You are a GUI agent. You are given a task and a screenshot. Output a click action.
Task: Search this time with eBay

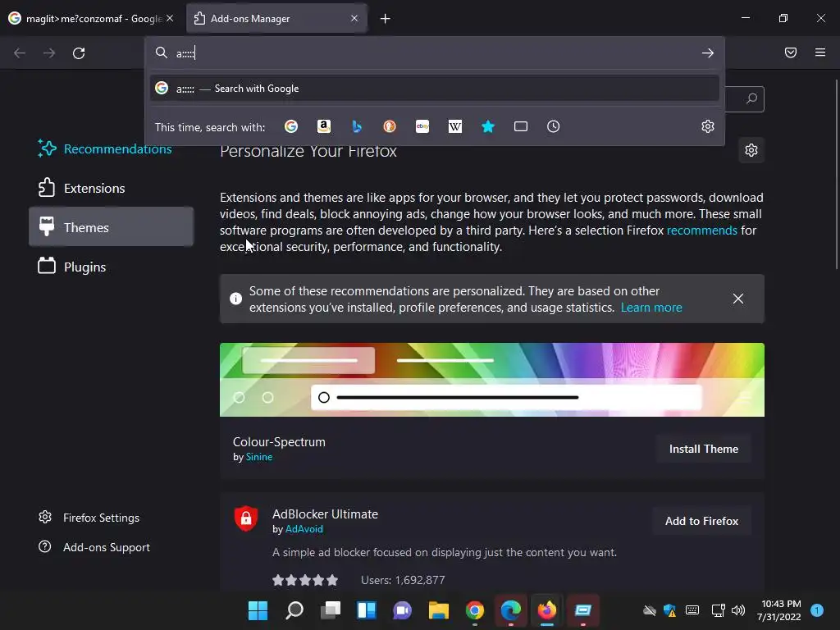(422, 126)
